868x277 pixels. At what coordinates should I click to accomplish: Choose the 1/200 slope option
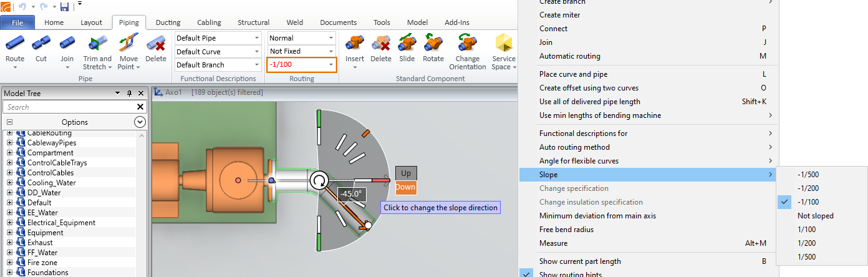(x=822, y=243)
